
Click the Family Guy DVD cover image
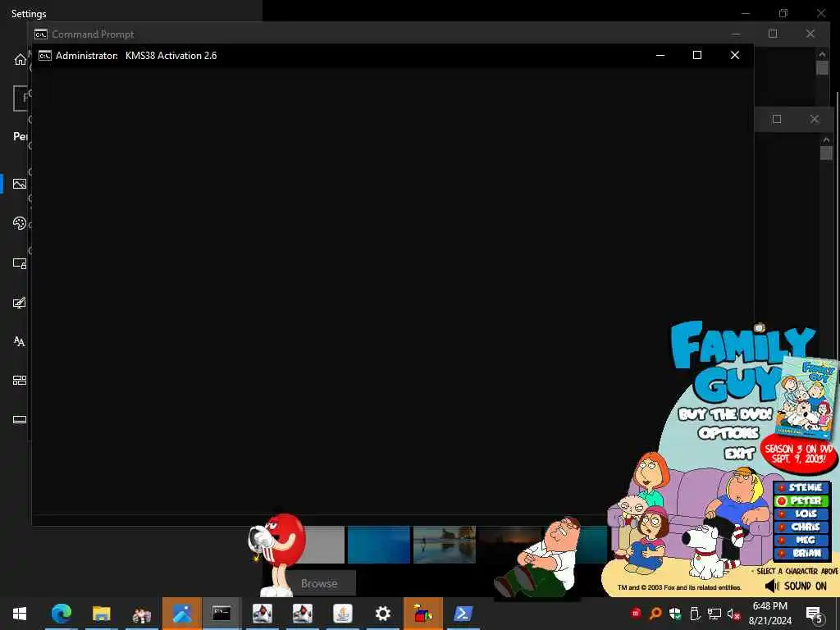pyautogui.click(x=807, y=399)
